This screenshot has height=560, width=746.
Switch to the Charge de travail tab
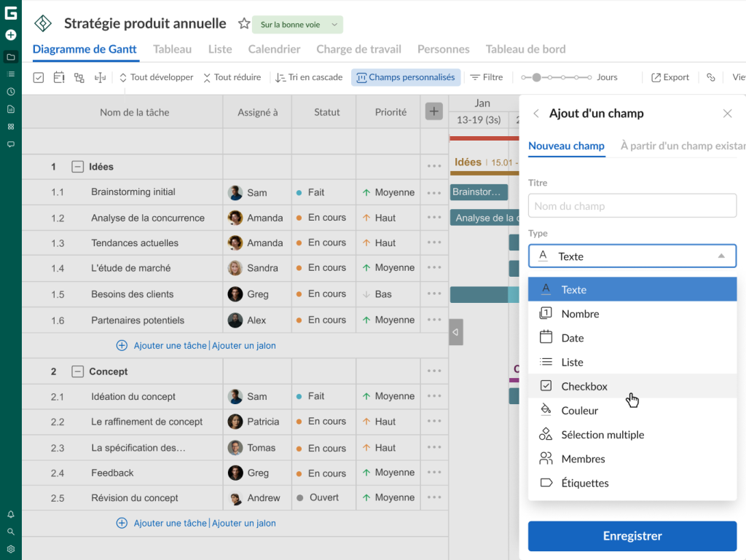pyautogui.click(x=358, y=50)
